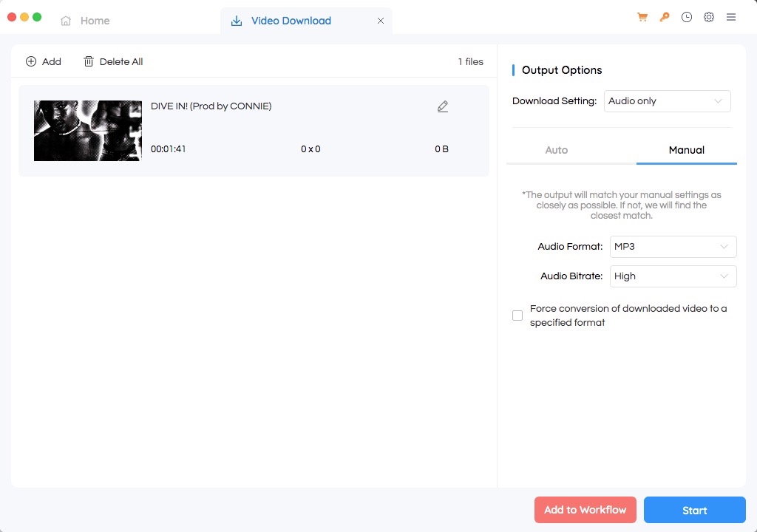Screen dimensions: 757x532
Task: Edit the DIVE IN! title with pencil icon
Action: 442,106
